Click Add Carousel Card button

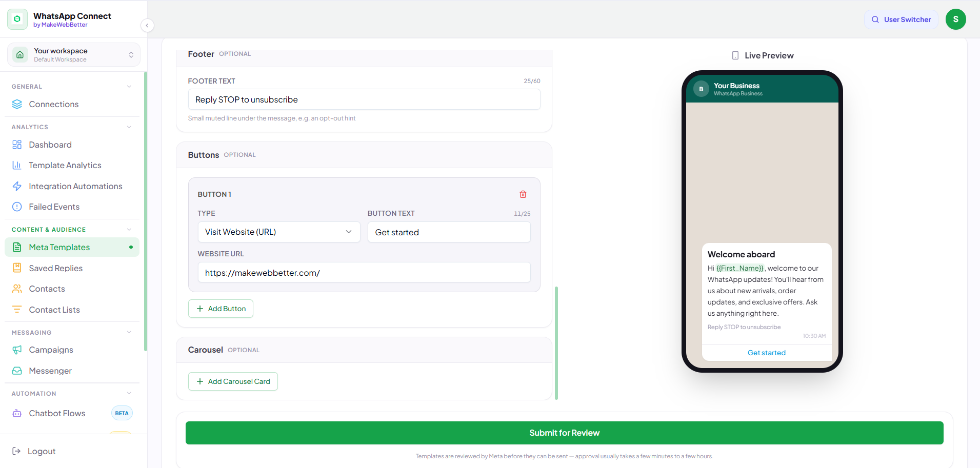(x=233, y=381)
